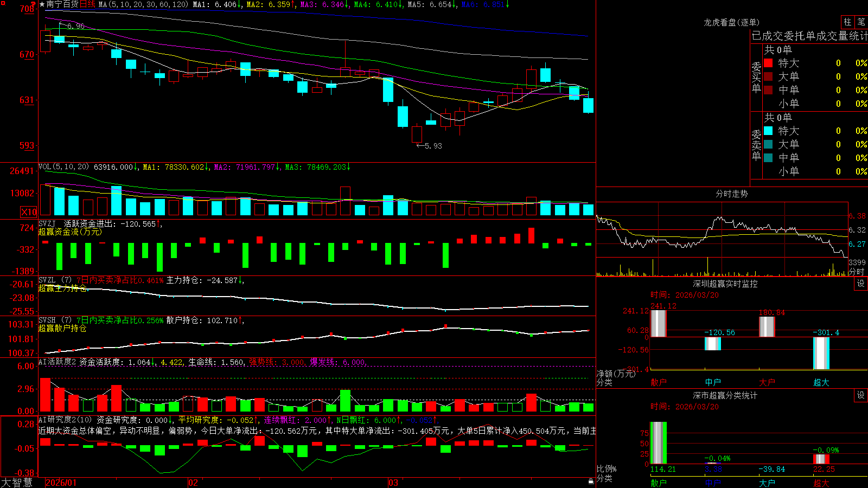Select the AI研究度2(10) indicator label
Image resolution: width=868 pixels, height=488 pixels.
tap(66, 420)
